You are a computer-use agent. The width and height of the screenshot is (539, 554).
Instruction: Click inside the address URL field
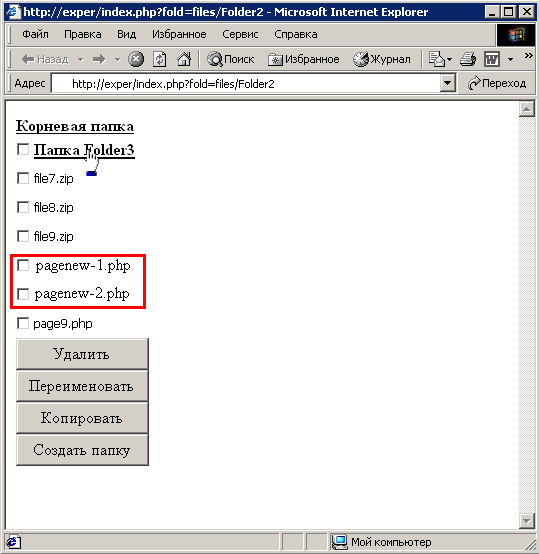(x=245, y=84)
